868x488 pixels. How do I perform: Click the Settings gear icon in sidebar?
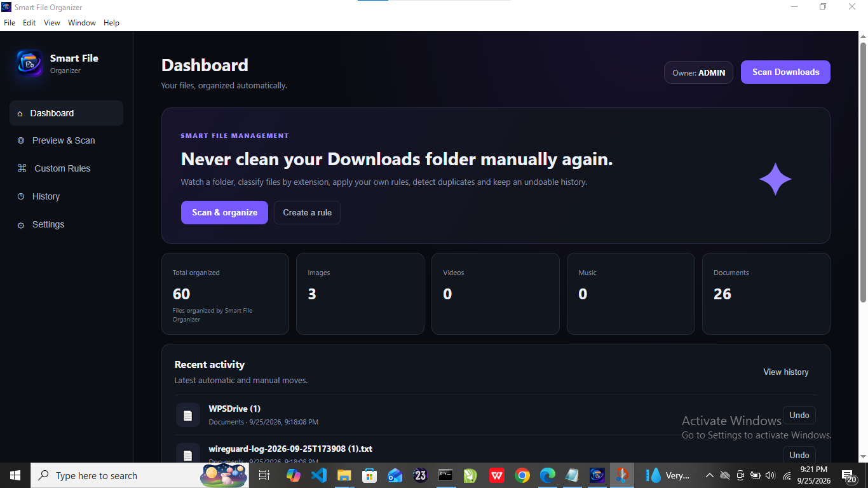pyautogui.click(x=21, y=225)
